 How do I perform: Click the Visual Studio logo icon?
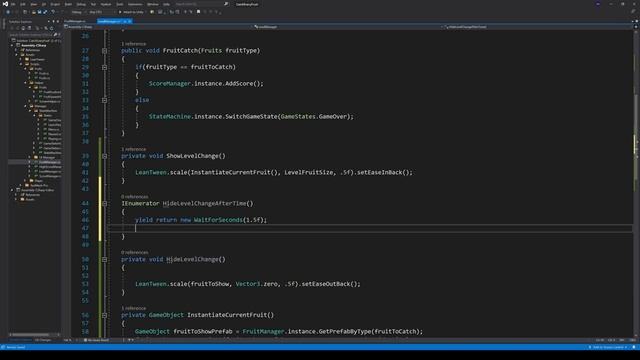[x=5, y=4]
